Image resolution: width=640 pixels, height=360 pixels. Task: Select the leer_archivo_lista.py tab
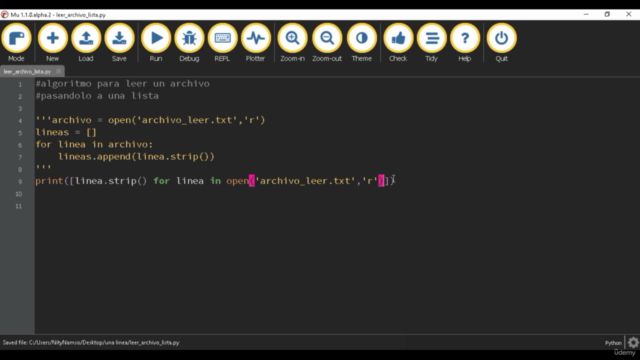27,71
